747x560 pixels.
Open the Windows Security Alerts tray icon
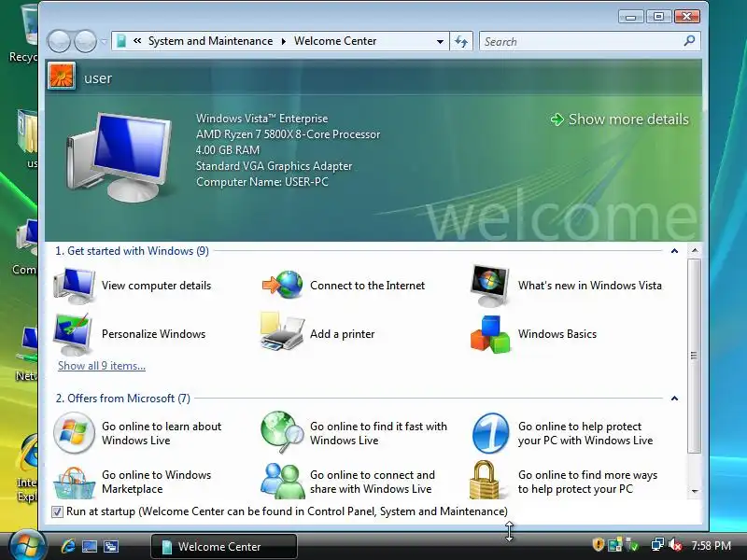coord(599,544)
